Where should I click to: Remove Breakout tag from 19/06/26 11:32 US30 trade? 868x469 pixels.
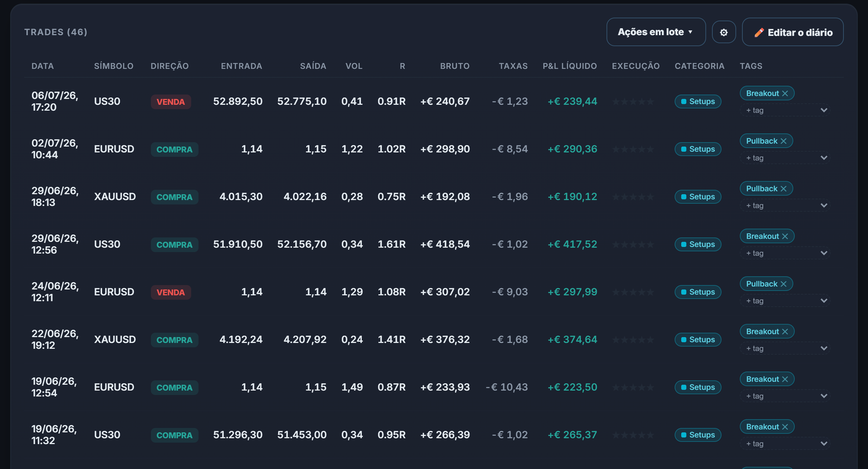tap(785, 427)
